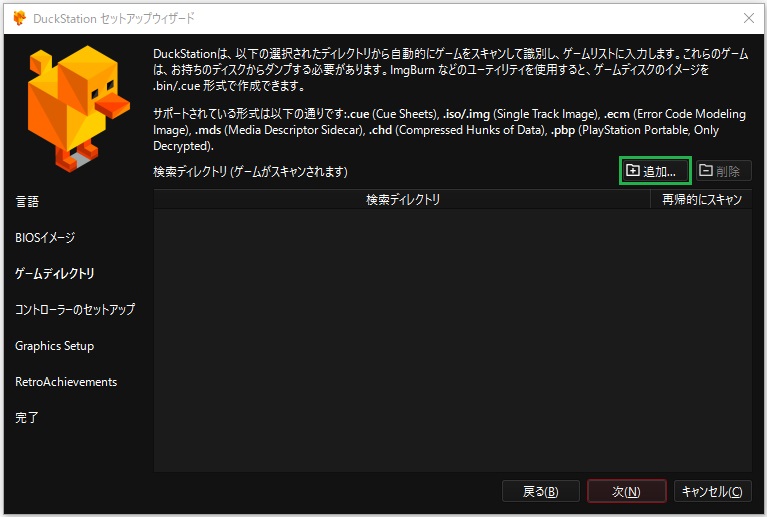Select the RetroAchievements sidebar step
767x517 pixels.
66,382
